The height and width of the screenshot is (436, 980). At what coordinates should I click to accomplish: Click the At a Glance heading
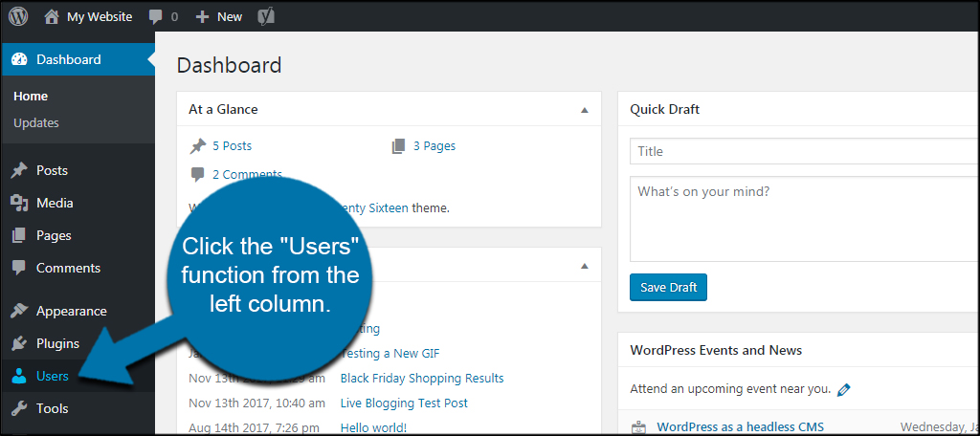pyautogui.click(x=223, y=110)
